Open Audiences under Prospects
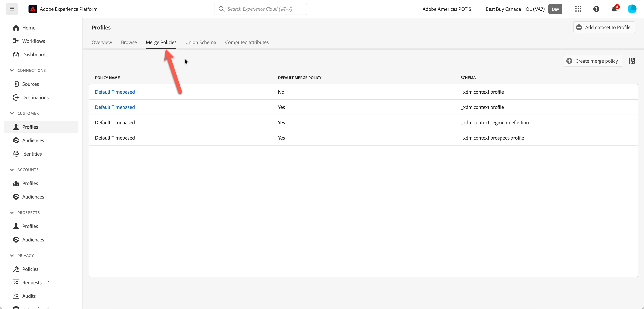644x309 pixels. (x=28, y=240)
